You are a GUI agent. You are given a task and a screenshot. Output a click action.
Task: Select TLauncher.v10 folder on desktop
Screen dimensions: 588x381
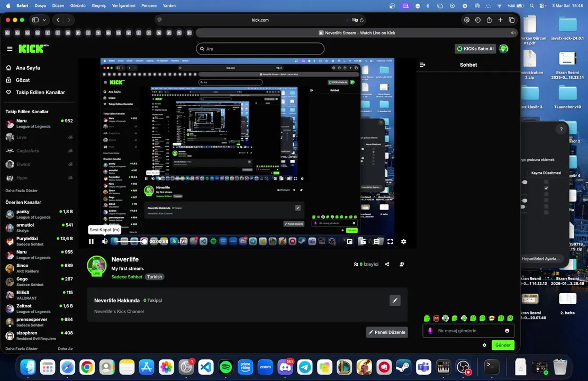567,97
